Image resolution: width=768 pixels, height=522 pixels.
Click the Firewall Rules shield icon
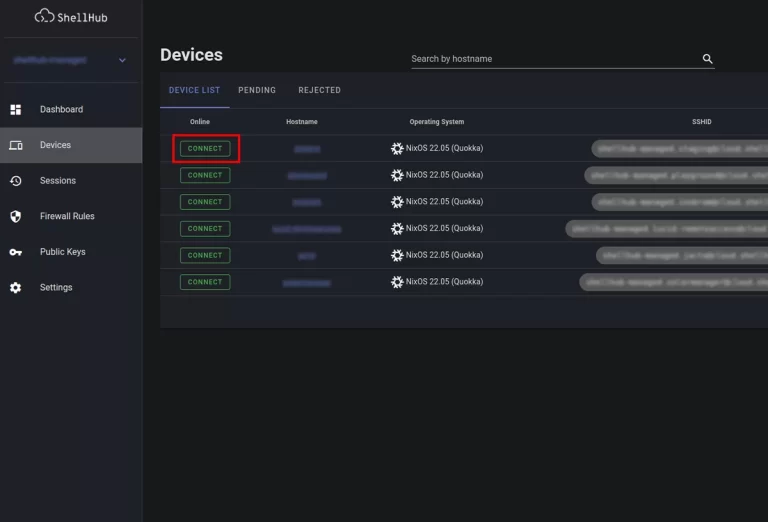point(16,216)
